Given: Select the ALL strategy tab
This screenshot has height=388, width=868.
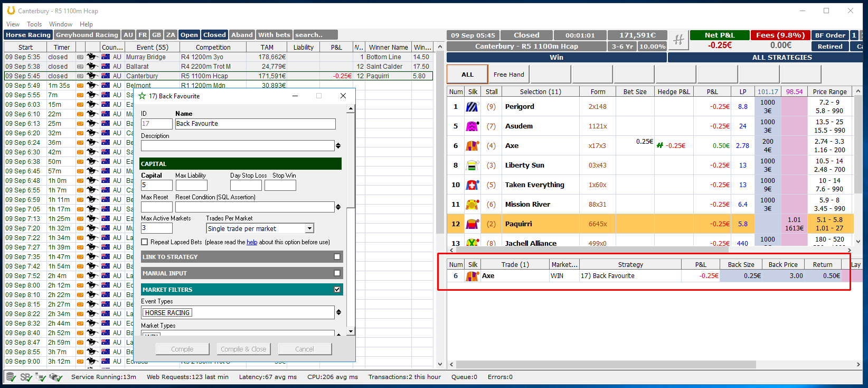Looking at the screenshot, I should pyautogui.click(x=467, y=75).
